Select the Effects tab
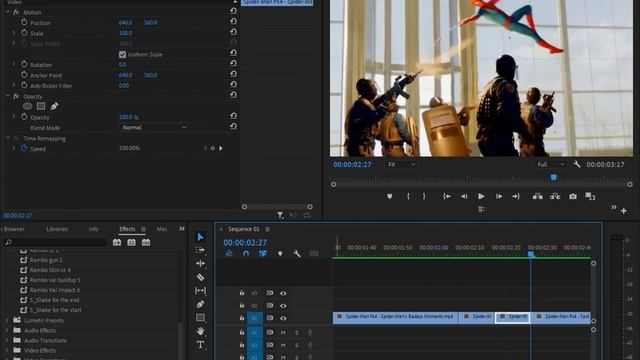 127,229
